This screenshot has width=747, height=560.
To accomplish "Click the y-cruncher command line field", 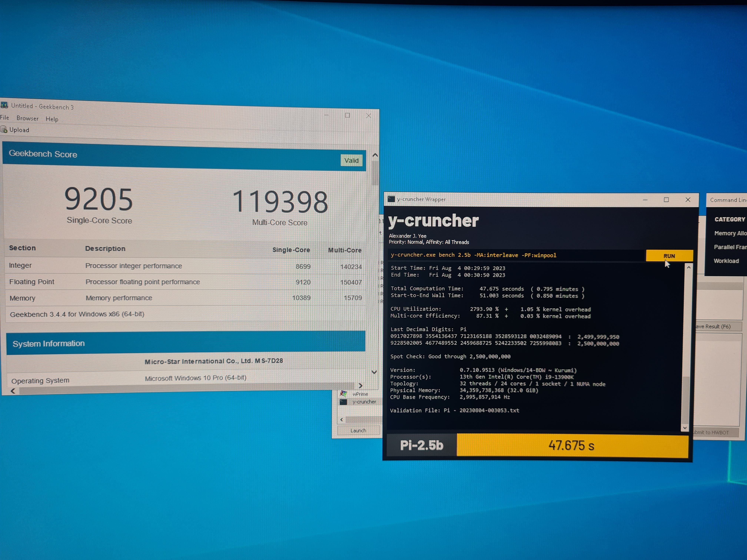I will point(516,255).
